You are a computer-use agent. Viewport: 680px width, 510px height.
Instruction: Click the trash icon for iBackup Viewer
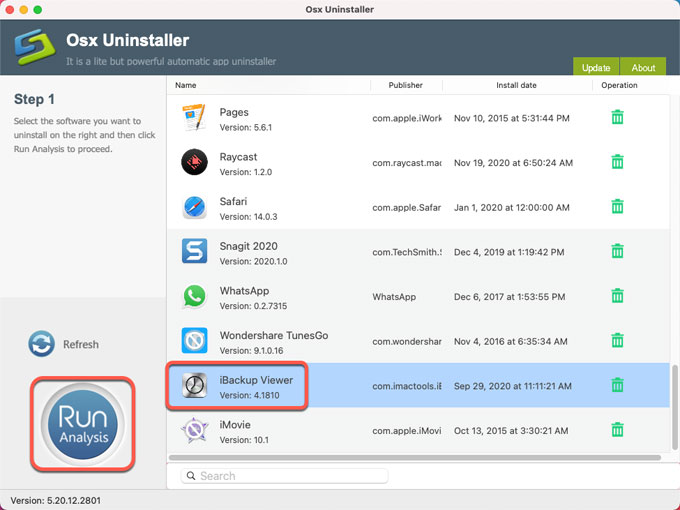pos(617,385)
